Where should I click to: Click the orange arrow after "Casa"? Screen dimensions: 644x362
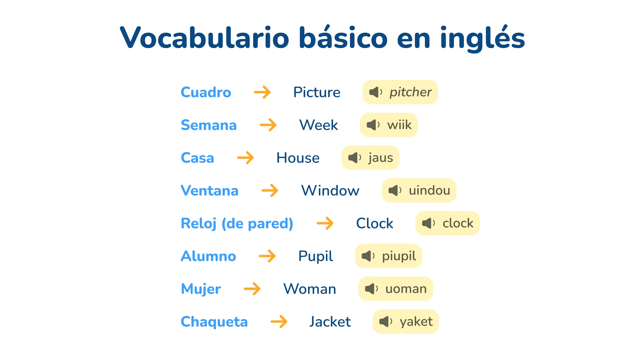245,158
